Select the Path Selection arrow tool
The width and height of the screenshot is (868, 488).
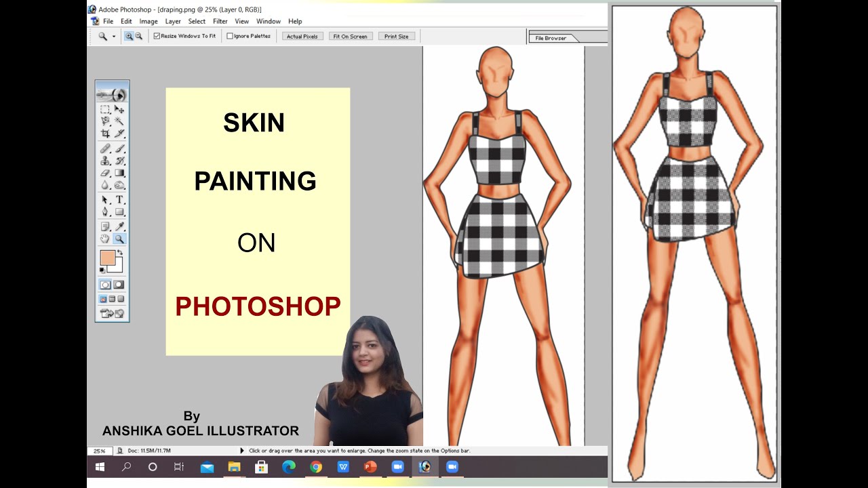105,200
